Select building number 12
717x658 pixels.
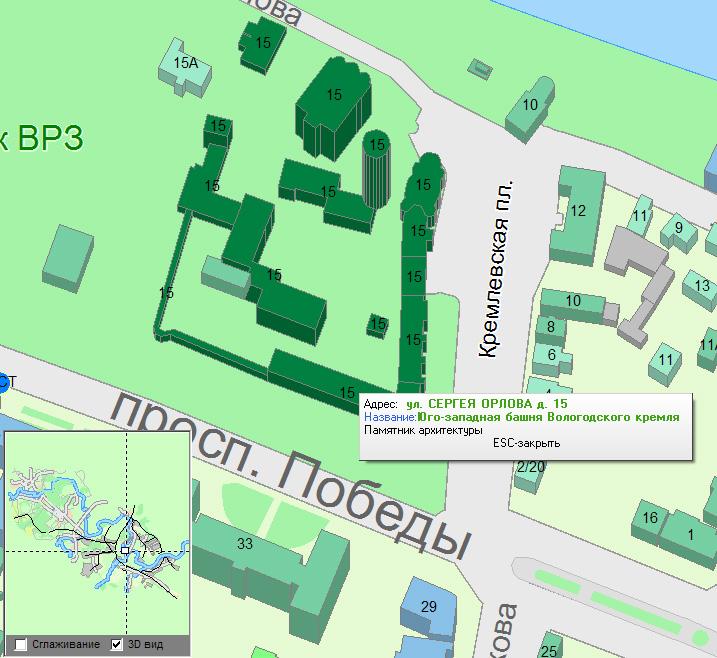(x=577, y=211)
